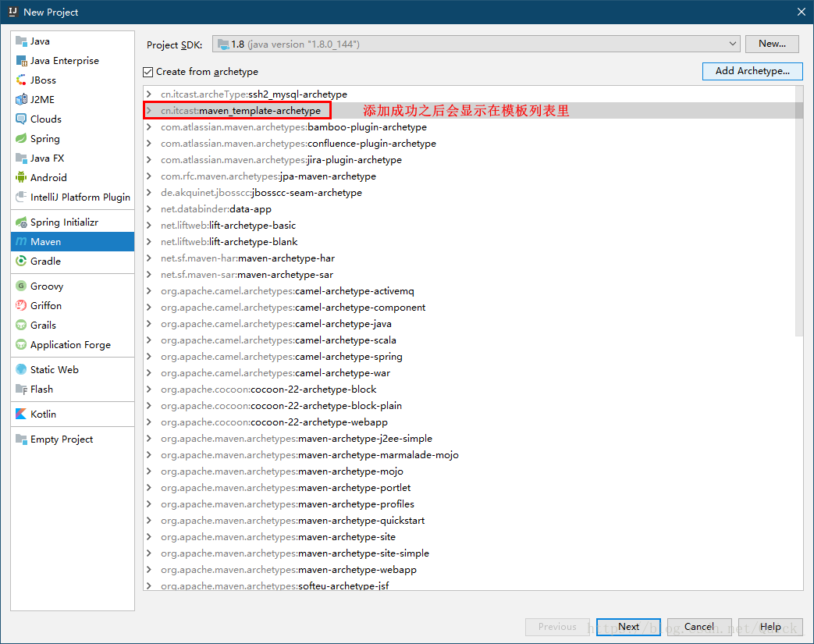Click the Kotlin icon
Image resolution: width=814 pixels, height=644 pixels.
click(21, 414)
